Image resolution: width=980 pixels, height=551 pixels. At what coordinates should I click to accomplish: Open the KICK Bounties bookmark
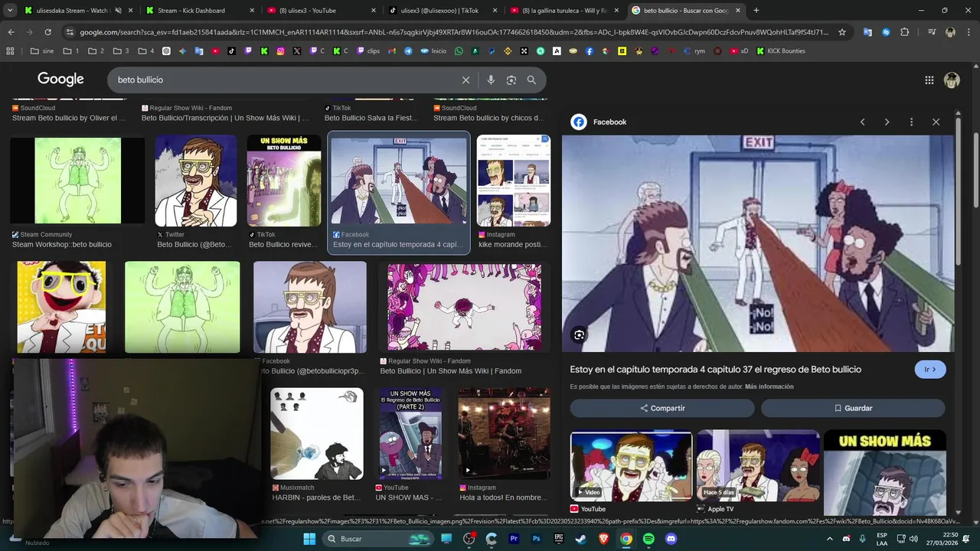point(780,51)
